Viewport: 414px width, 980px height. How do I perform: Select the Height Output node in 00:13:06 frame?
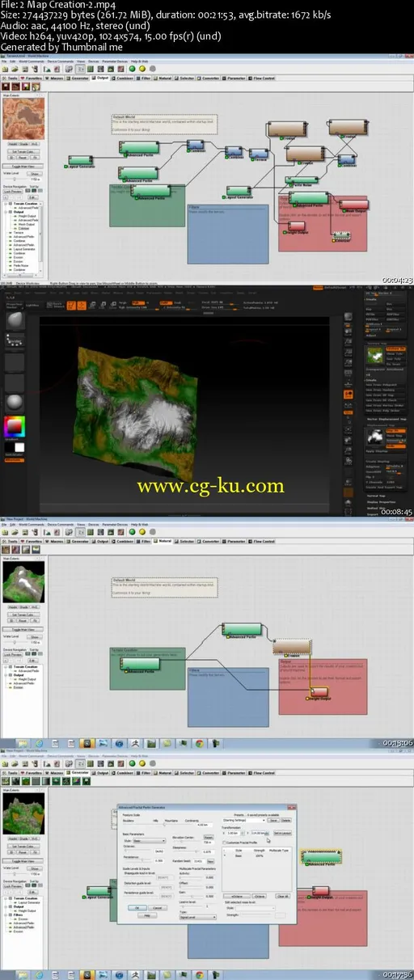tap(319, 694)
